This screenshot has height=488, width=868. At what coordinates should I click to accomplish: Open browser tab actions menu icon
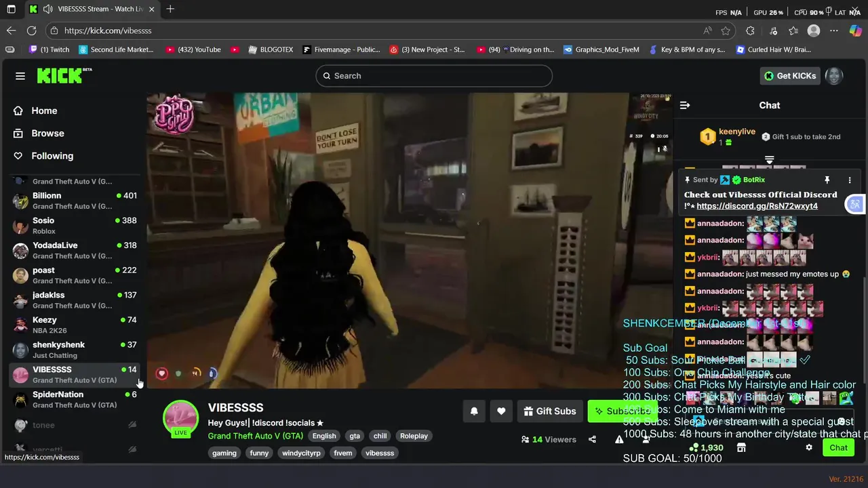(11, 9)
